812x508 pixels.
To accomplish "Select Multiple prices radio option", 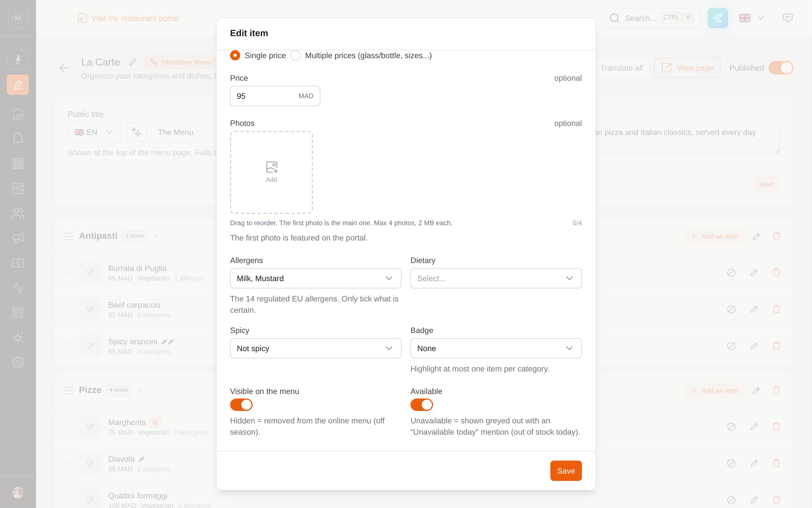I will pyautogui.click(x=295, y=55).
